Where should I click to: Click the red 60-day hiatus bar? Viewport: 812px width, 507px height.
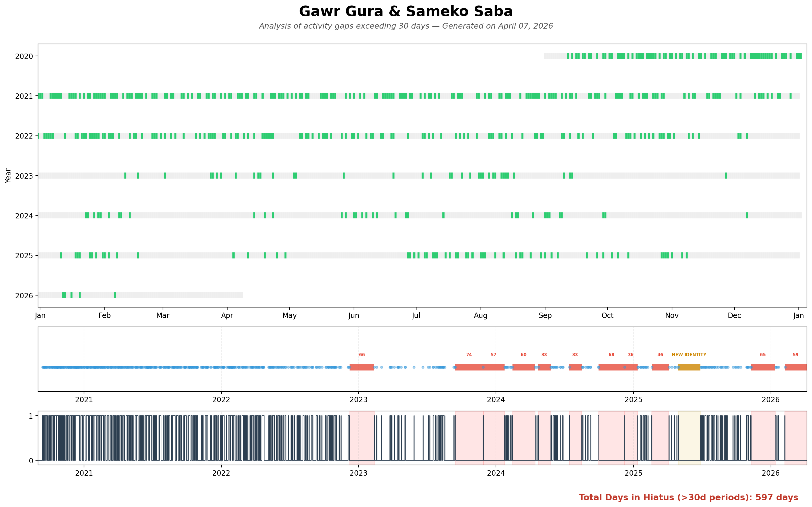pos(523,367)
